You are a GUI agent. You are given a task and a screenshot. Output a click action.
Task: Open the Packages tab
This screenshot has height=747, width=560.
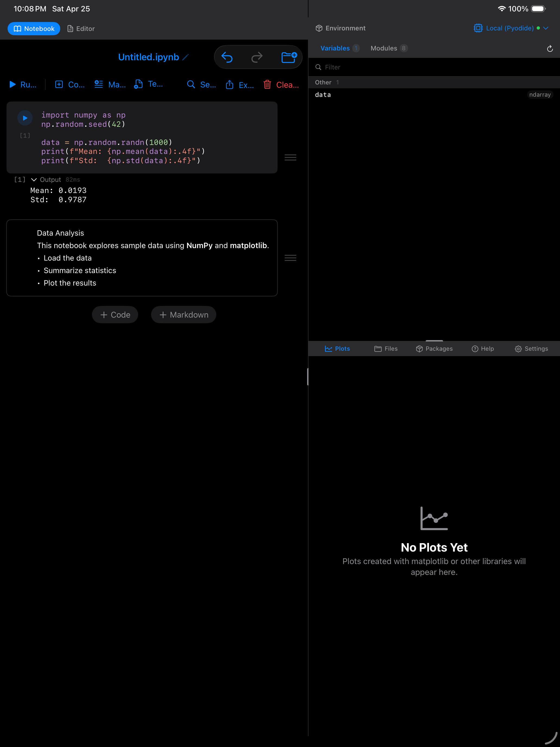click(x=434, y=349)
